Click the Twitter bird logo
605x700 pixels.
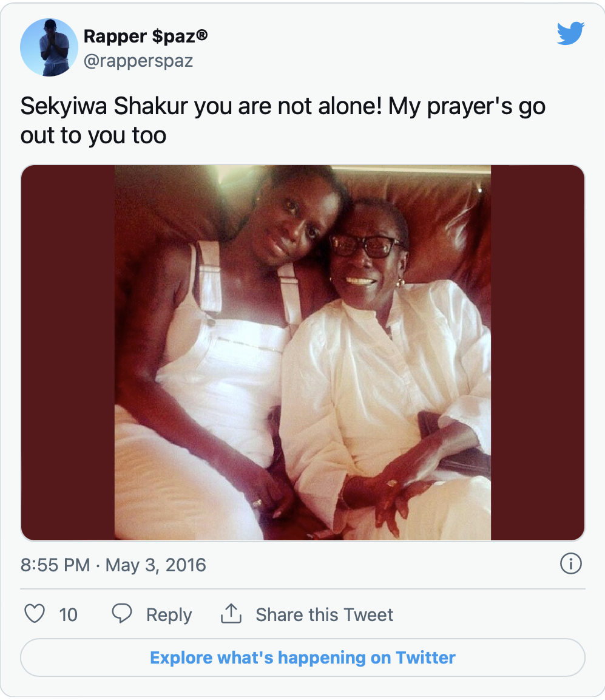(x=570, y=33)
